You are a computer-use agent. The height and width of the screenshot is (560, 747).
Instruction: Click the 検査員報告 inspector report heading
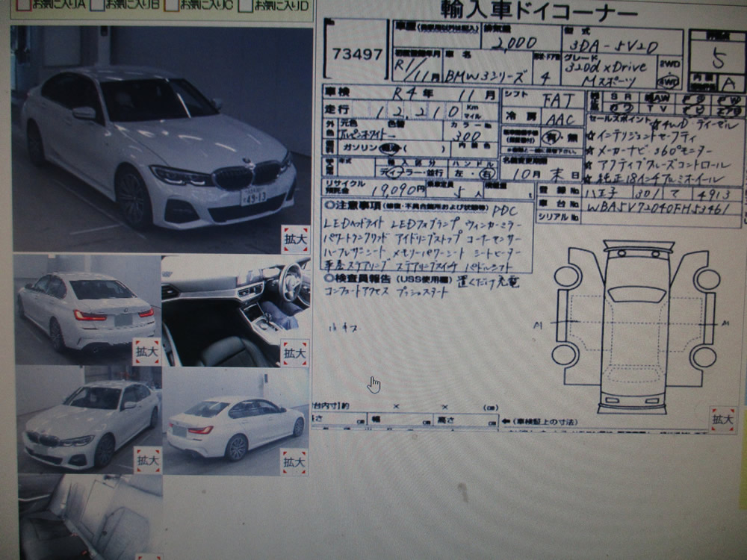[357, 278]
